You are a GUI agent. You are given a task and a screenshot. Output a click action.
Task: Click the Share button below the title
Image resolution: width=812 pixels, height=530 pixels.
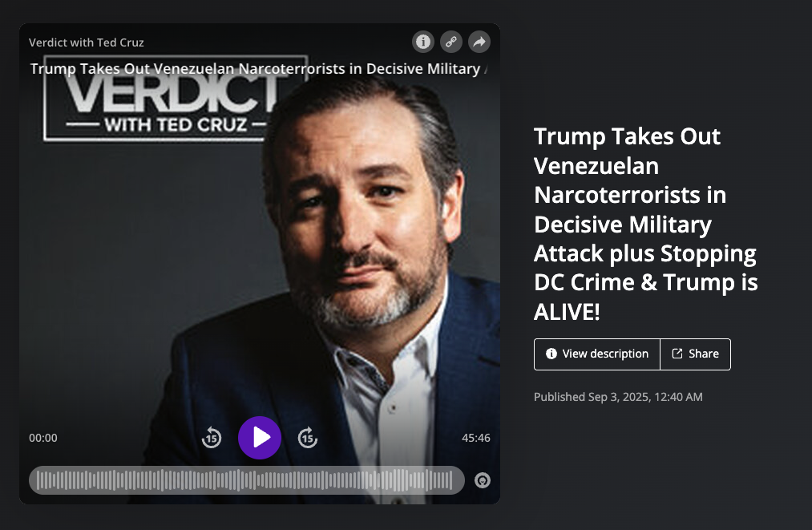(x=696, y=354)
